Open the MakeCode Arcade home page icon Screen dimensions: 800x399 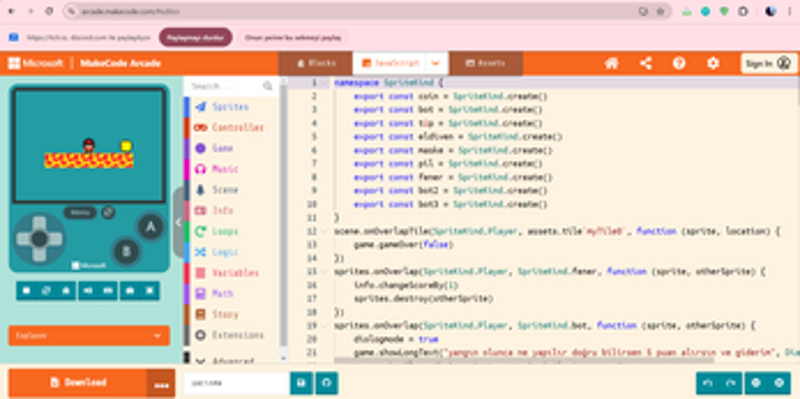[612, 63]
